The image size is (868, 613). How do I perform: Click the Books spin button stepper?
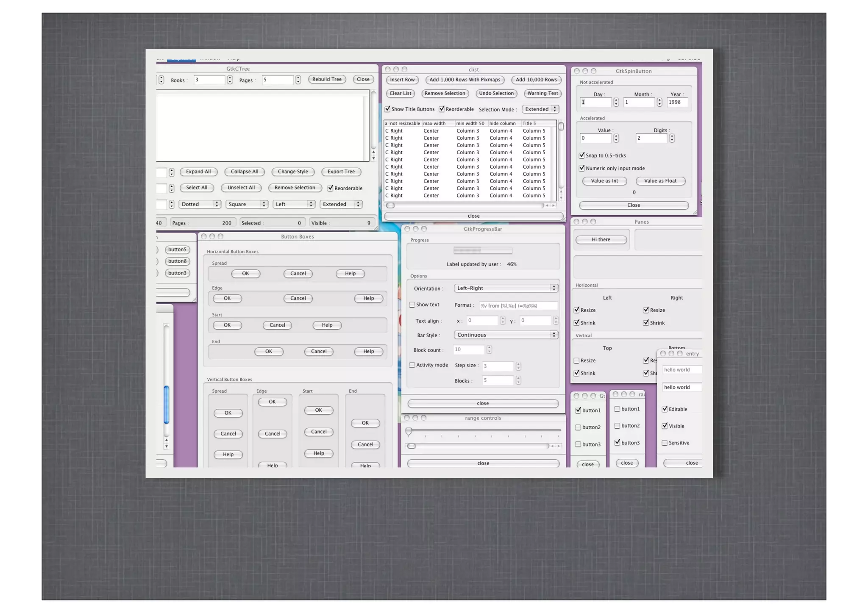click(230, 80)
